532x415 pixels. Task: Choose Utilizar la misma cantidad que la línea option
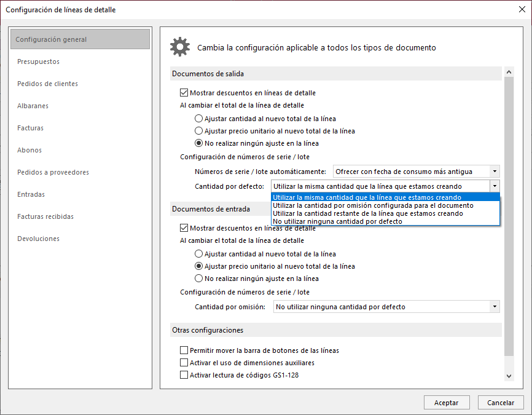(x=385, y=197)
